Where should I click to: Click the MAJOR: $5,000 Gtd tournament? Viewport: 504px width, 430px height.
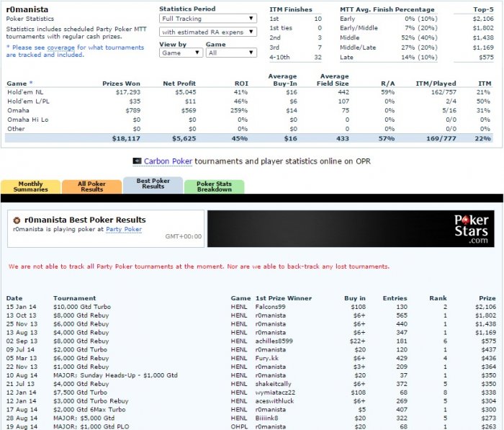click(x=84, y=418)
